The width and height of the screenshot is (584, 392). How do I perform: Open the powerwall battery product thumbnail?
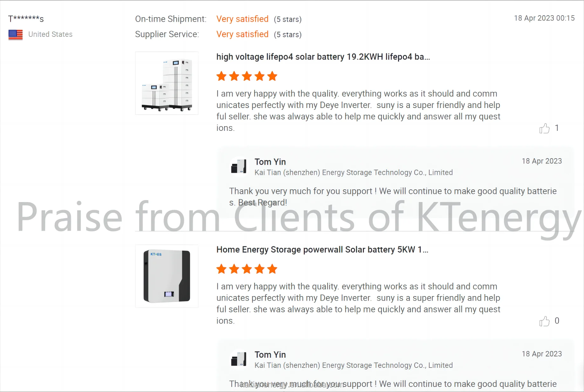167,276
